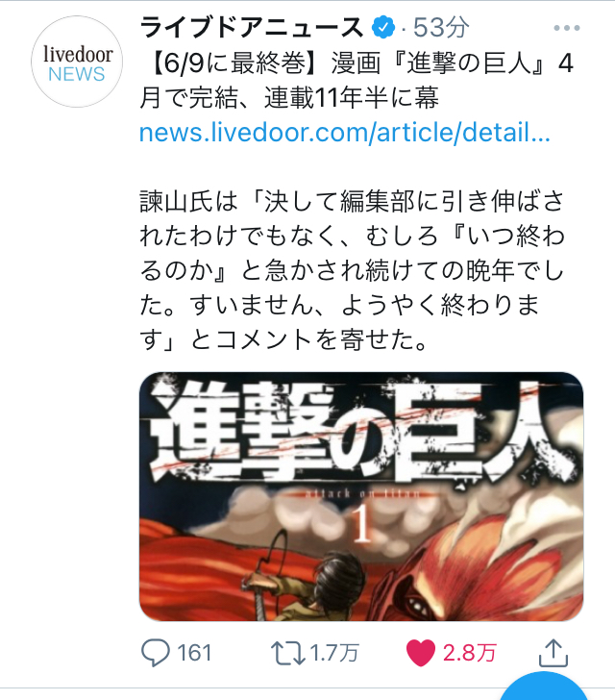Tap the blue verified badge
Image resolution: width=615 pixels, height=700 pixels.
click(x=382, y=28)
